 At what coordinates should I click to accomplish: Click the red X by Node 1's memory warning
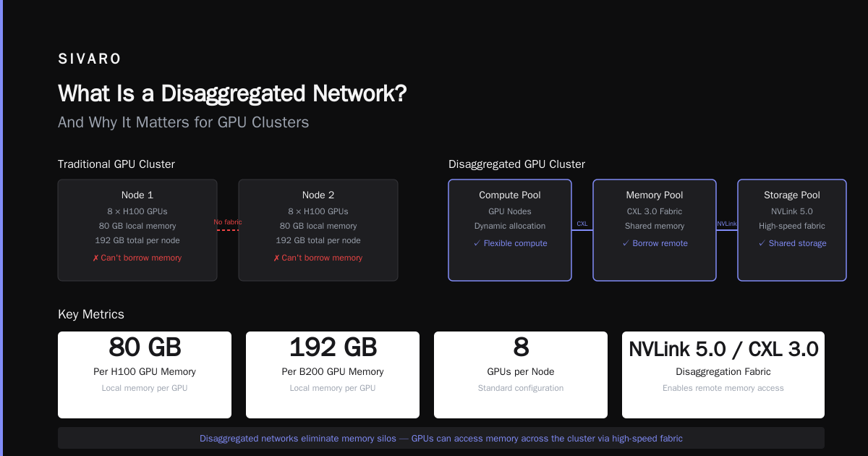(x=95, y=258)
